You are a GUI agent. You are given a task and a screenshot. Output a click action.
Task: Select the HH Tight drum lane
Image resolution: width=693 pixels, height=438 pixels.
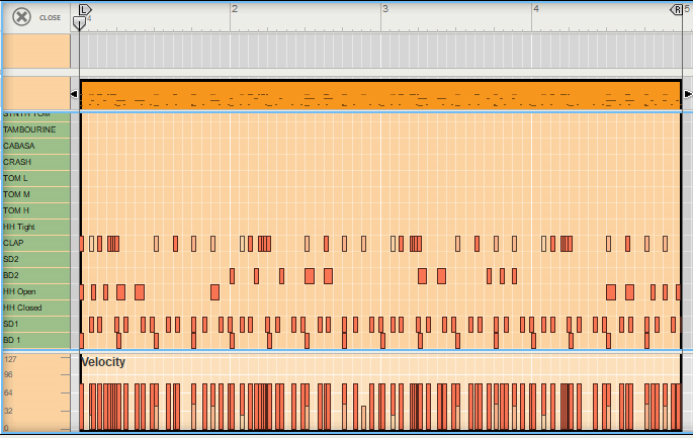coord(35,227)
